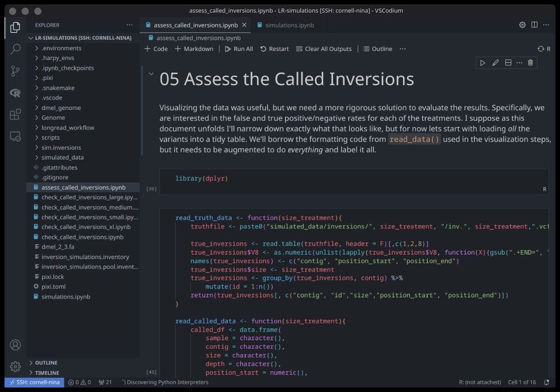560x392 pixels.
Task: Show errors and warnings in the status bar
Action: pos(80,382)
